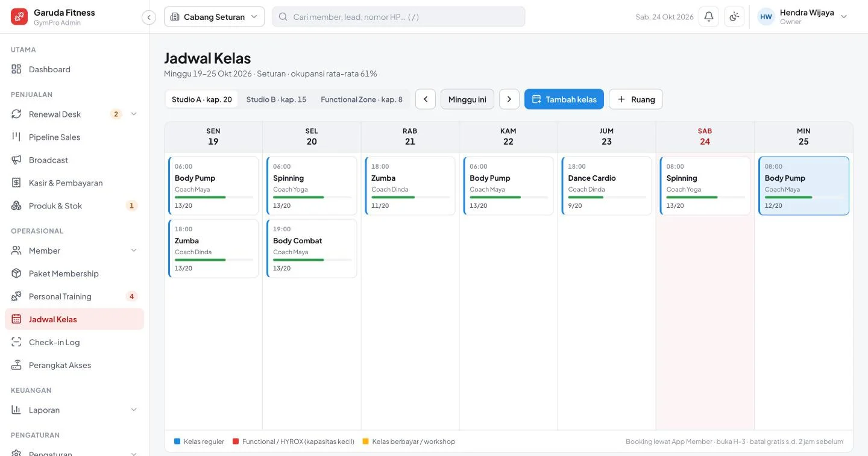Open the Hendra Wijaya account menu chevron
The height and width of the screenshot is (456, 868).
[844, 17]
